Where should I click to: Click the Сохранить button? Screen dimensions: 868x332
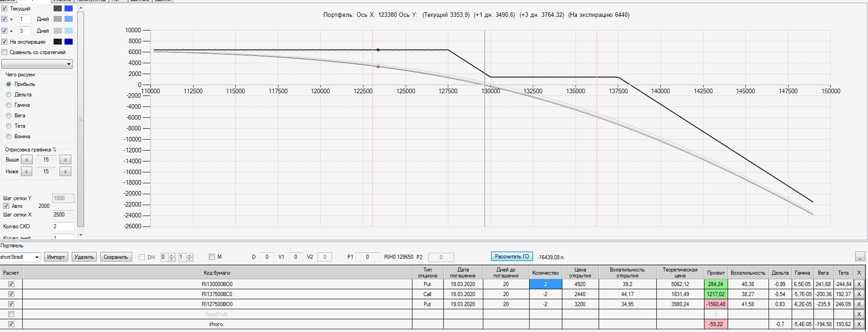[116, 257]
